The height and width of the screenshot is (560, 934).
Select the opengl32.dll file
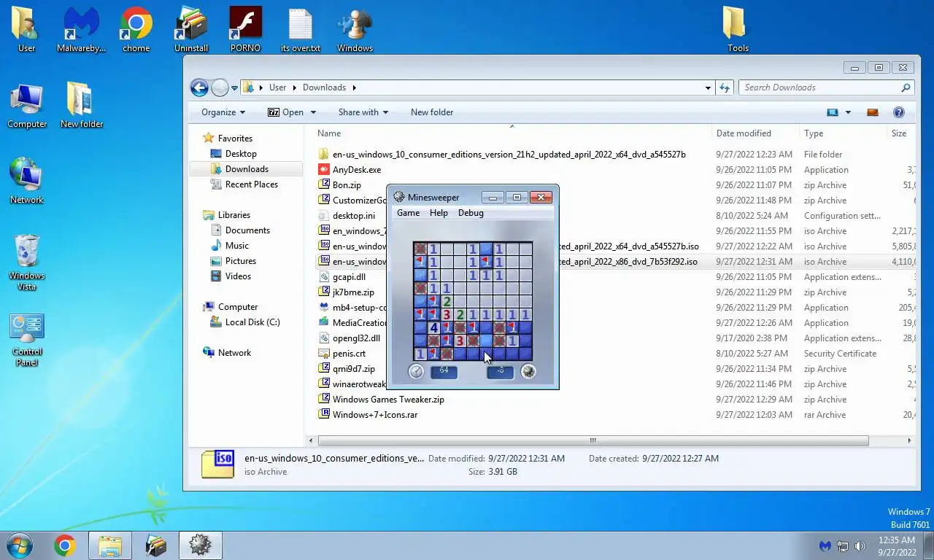click(x=356, y=338)
